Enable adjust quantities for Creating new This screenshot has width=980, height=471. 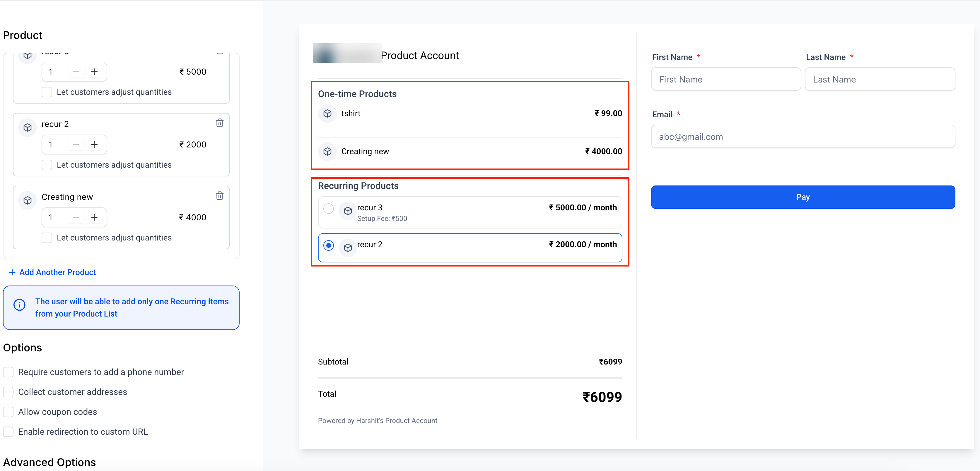(47, 238)
